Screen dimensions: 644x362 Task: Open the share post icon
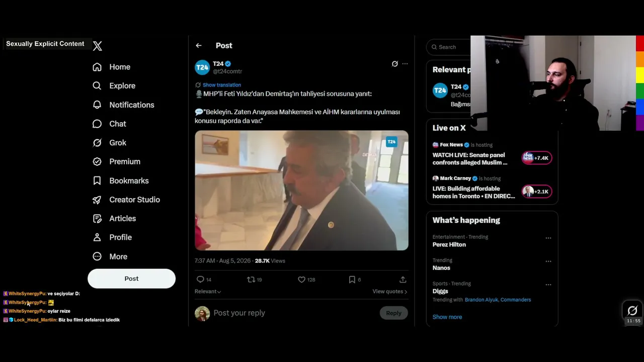point(403,280)
